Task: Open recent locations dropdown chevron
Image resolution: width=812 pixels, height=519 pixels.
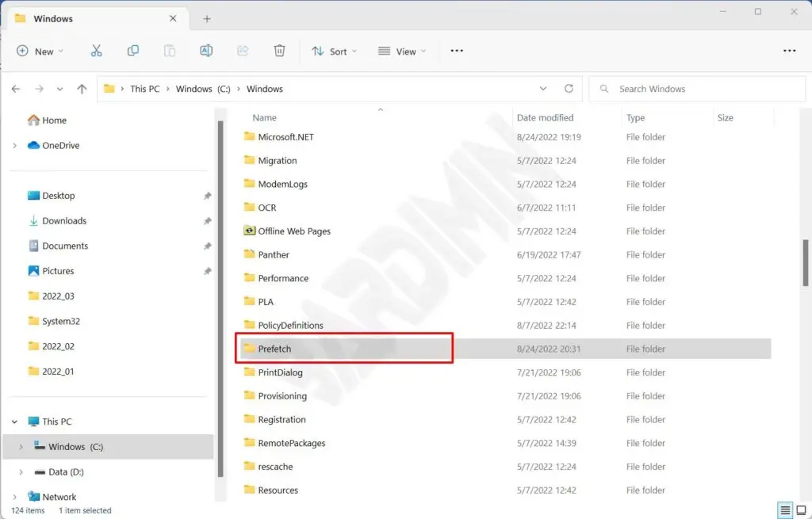Action: (x=60, y=89)
